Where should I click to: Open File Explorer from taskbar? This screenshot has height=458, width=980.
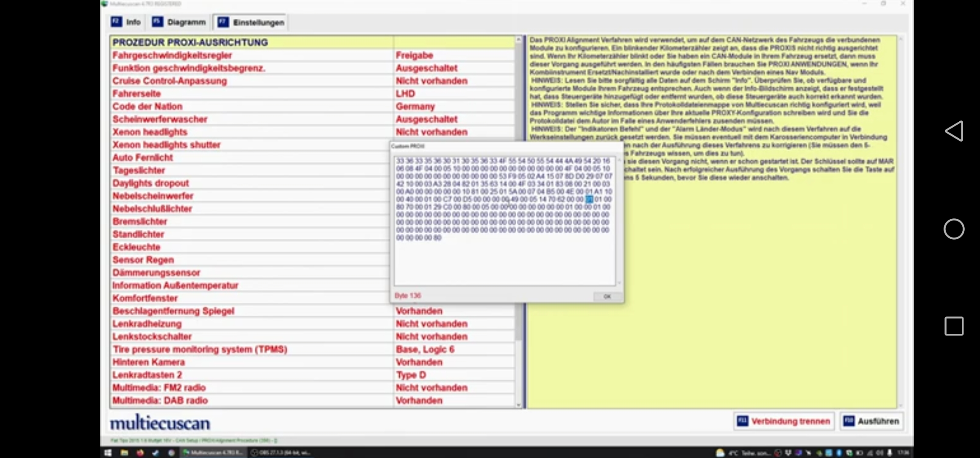click(124, 452)
